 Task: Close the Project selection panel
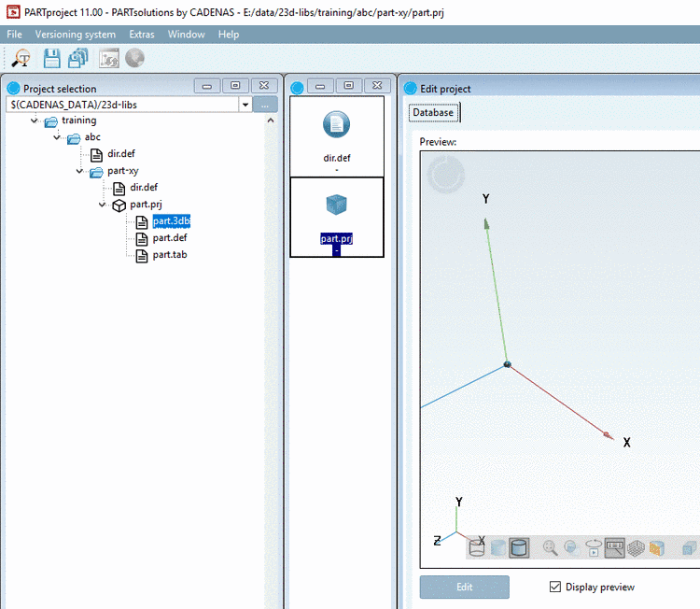click(264, 86)
